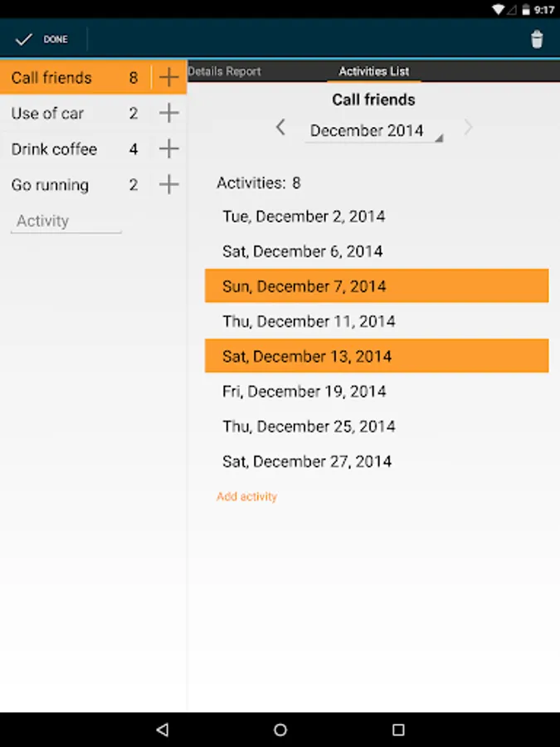
Task: Go to previous month arrow
Action: click(280, 127)
